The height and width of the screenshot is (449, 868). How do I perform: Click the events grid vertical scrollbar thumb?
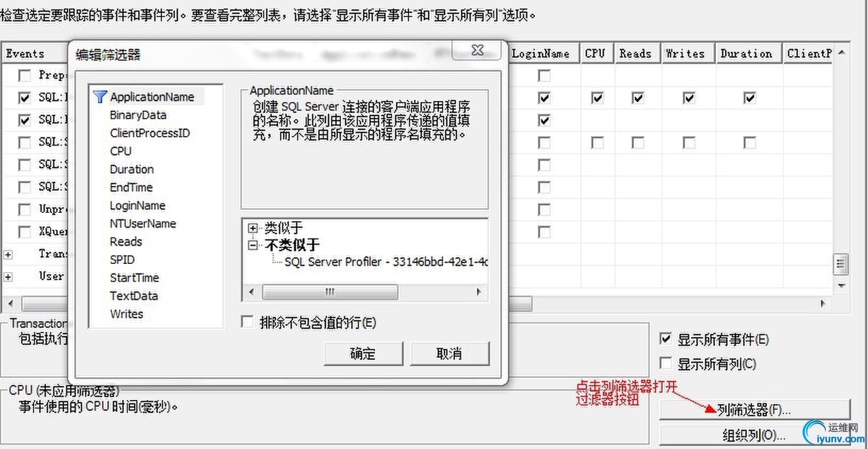coord(841,264)
